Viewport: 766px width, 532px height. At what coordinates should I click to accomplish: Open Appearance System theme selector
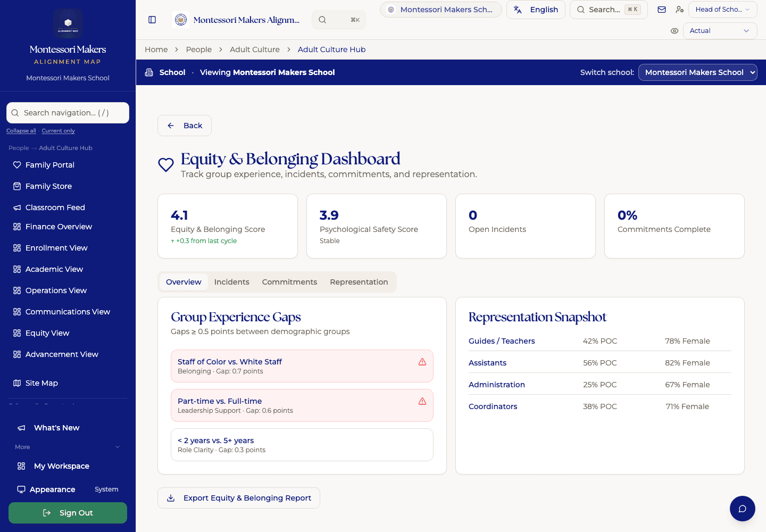pos(68,489)
